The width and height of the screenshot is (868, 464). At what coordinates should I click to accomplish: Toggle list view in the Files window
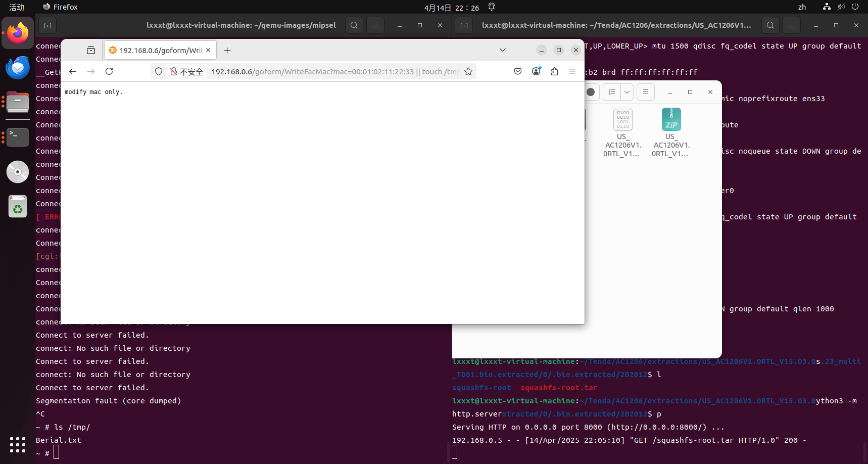(612, 92)
